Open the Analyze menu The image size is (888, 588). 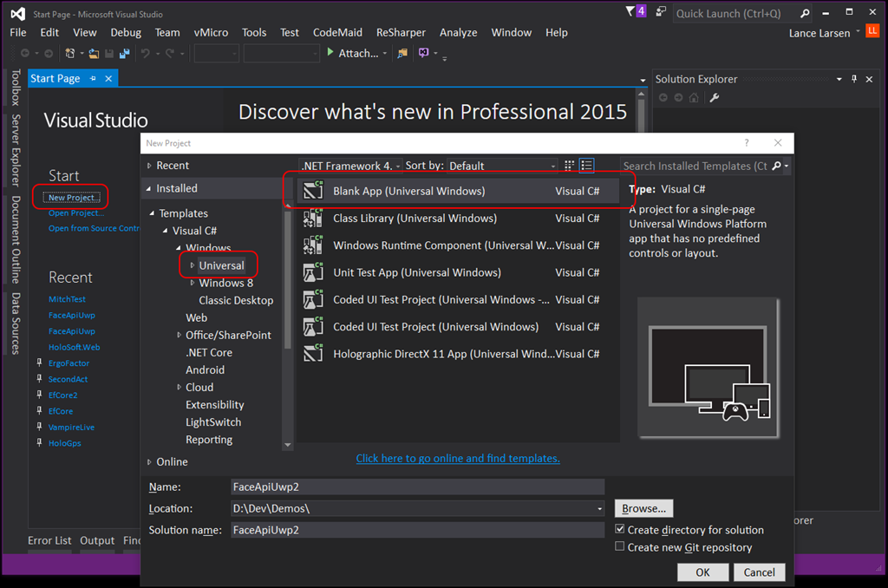[458, 32]
